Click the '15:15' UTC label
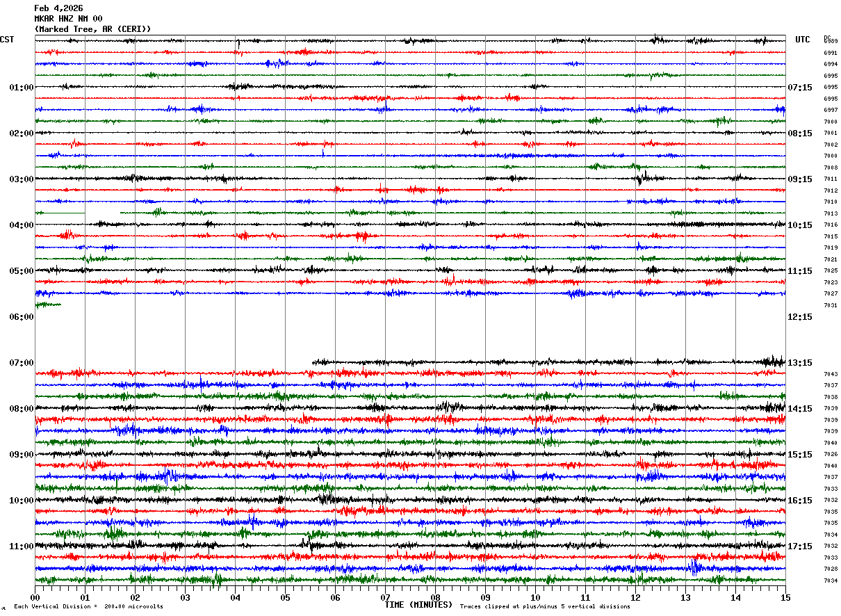Image resolution: width=841 pixels, height=616 pixels. click(800, 455)
